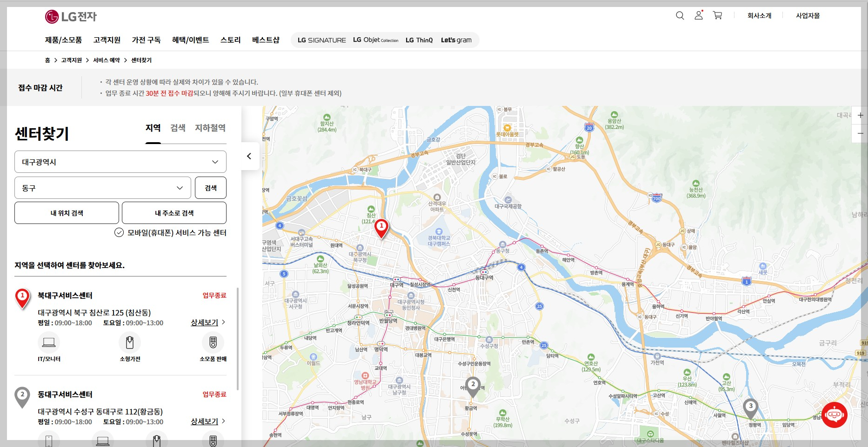The height and width of the screenshot is (447, 868).
Task: Click 북대구서비스센터 title
Action: coord(65,296)
